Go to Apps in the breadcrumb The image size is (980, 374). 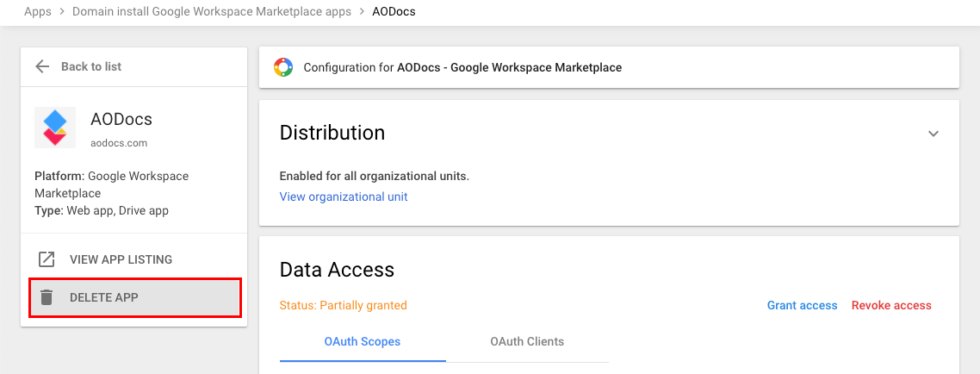(x=38, y=12)
